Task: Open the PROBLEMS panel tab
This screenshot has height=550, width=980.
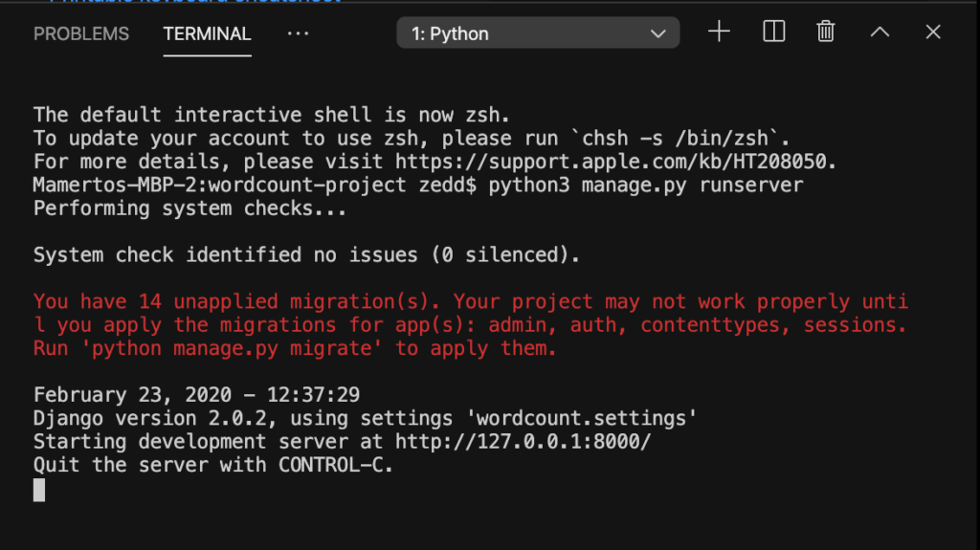Action: (81, 33)
